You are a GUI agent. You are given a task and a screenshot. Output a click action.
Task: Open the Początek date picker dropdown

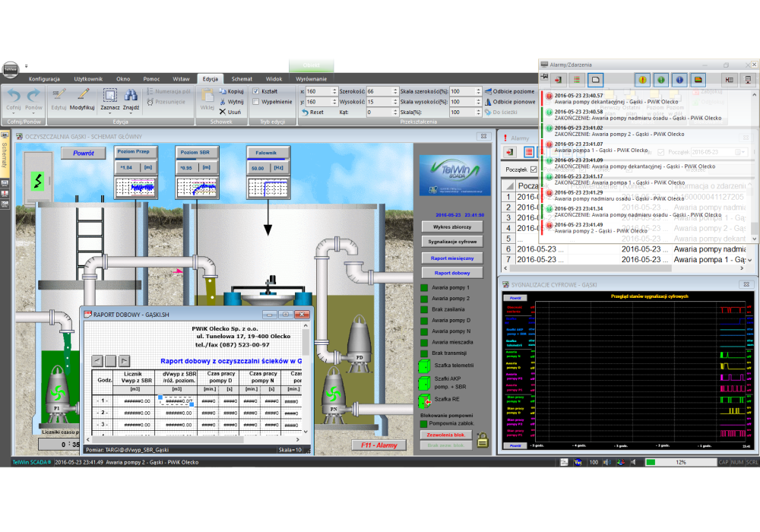click(743, 152)
